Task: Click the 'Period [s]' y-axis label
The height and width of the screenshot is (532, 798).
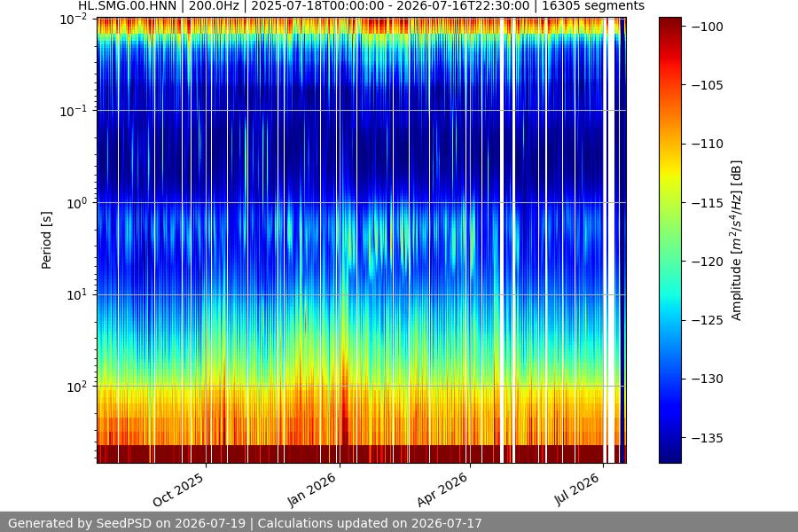Action: tap(46, 240)
